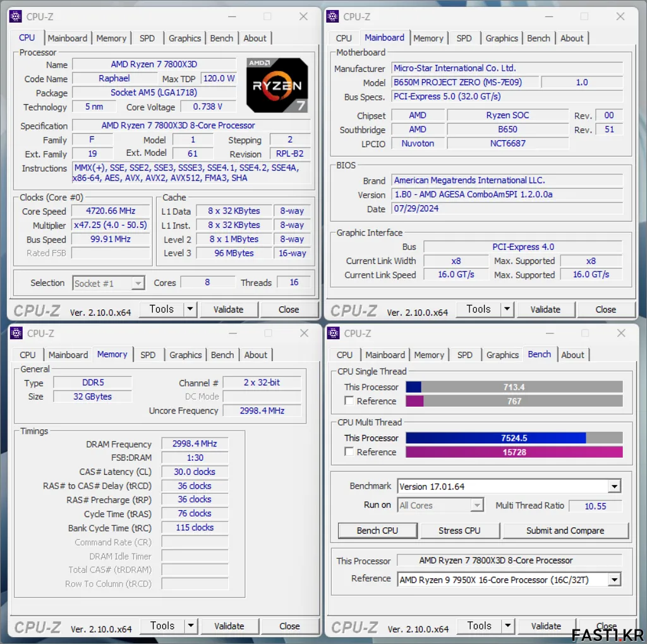Click the Code Name Raphael field

point(114,78)
